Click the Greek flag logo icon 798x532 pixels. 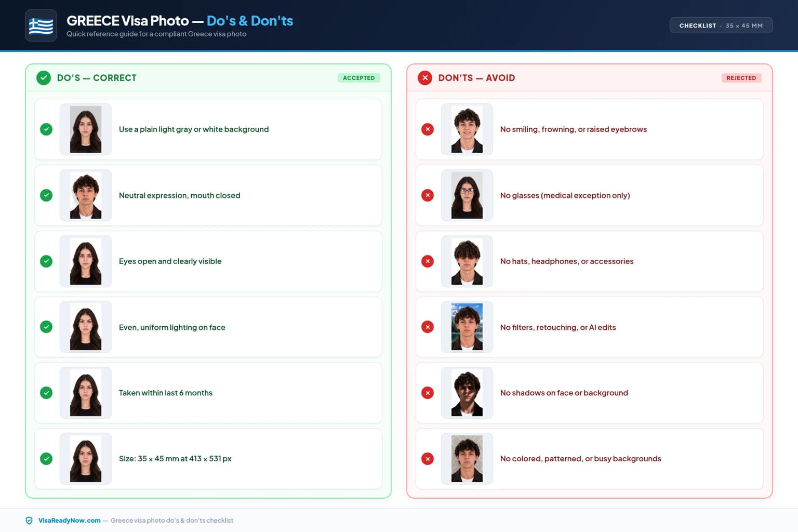point(41,25)
